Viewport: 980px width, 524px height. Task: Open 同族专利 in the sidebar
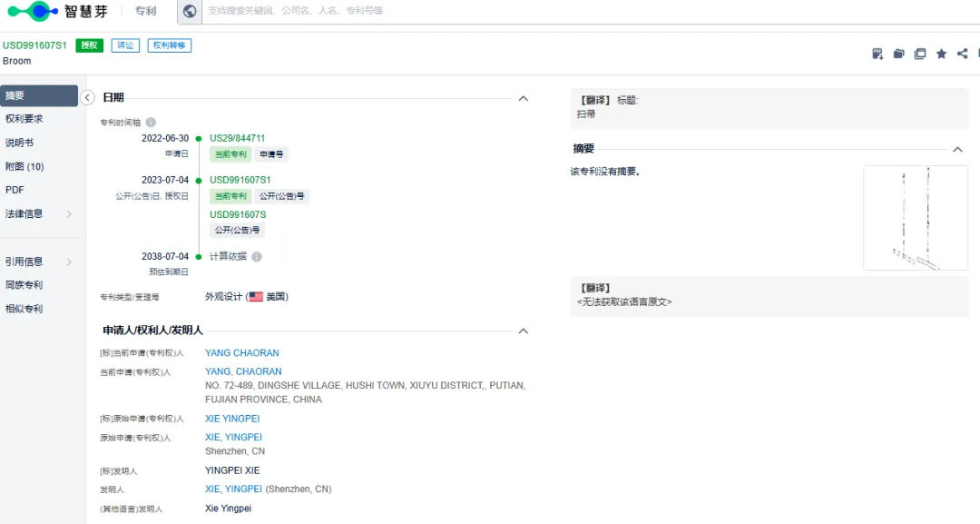pyautogui.click(x=24, y=285)
